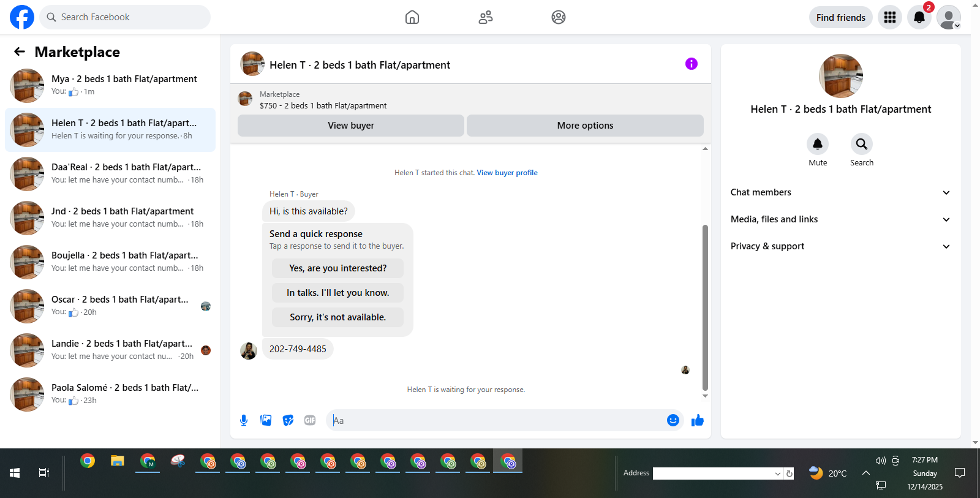Screen dimensions: 980x498
Task: Open the emoji picker smiley icon
Action: coord(673,420)
